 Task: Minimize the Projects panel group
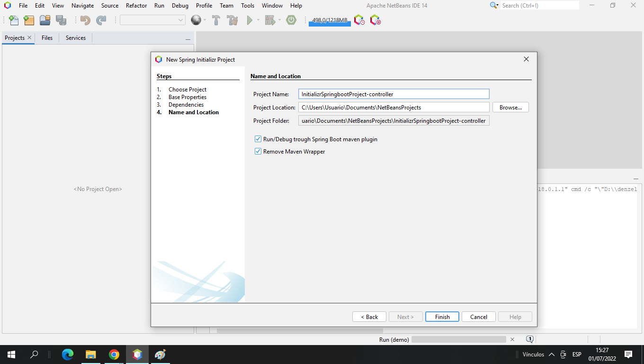click(188, 39)
